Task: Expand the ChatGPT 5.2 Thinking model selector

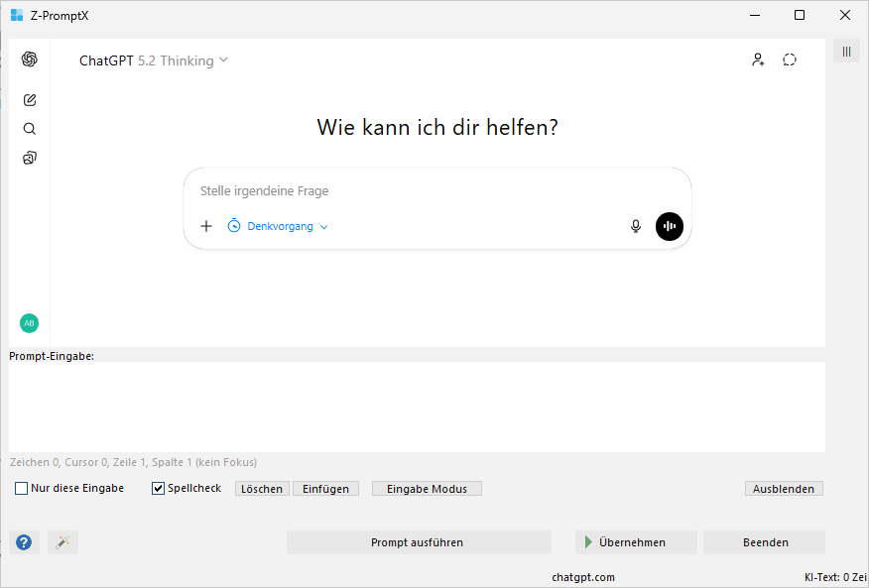Action: [x=154, y=60]
